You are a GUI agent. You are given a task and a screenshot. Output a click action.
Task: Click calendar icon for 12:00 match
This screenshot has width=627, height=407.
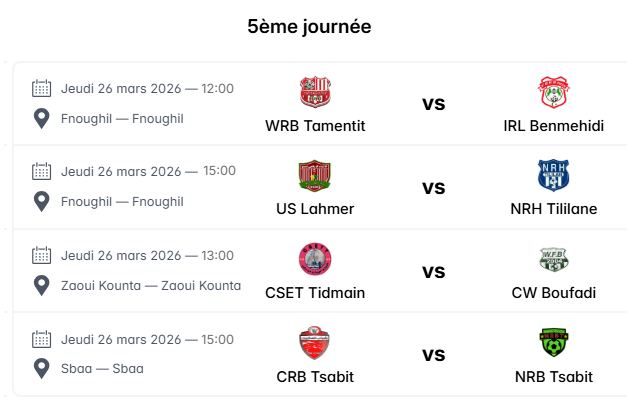pyautogui.click(x=41, y=88)
